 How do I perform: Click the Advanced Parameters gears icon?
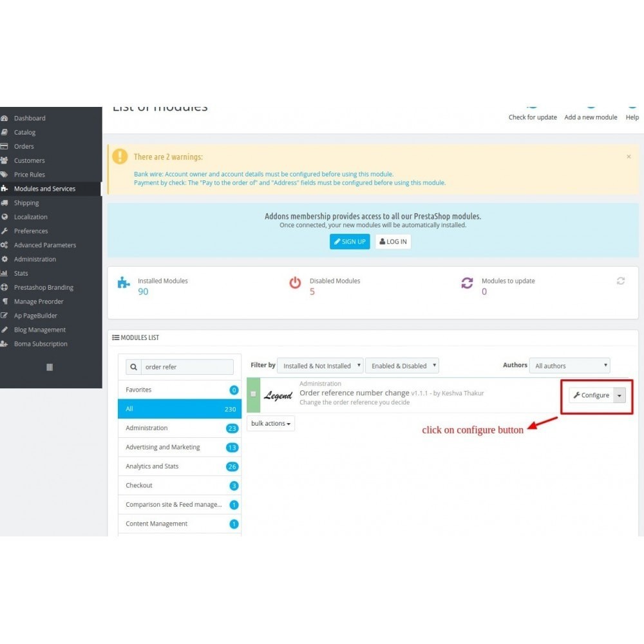pyautogui.click(x=5, y=245)
